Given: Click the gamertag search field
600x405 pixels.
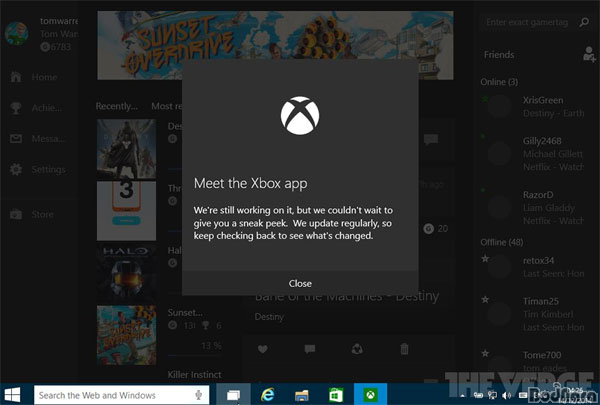Looking at the screenshot, I should pyautogui.click(x=527, y=22).
